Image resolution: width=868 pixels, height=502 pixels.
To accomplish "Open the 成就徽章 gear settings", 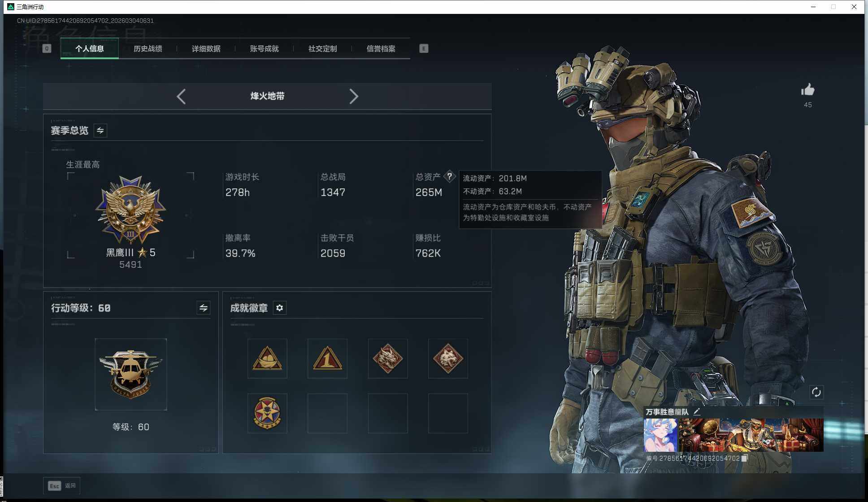I will coord(280,308).
